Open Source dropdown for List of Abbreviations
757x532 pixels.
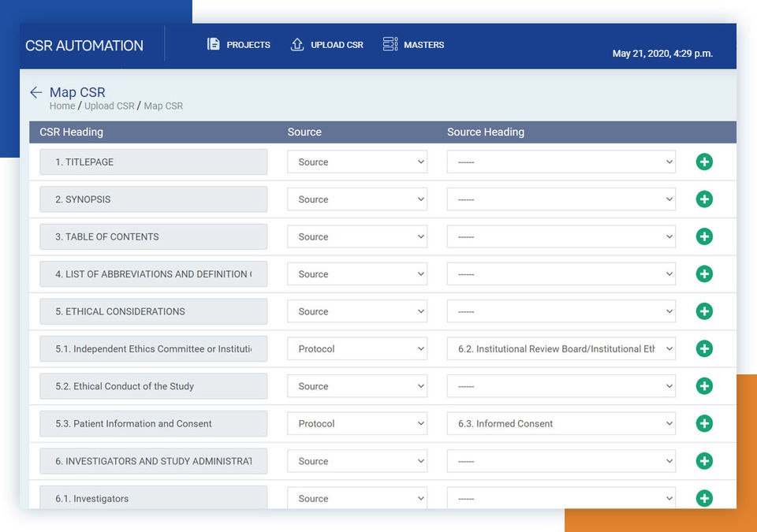click(357, 273)
